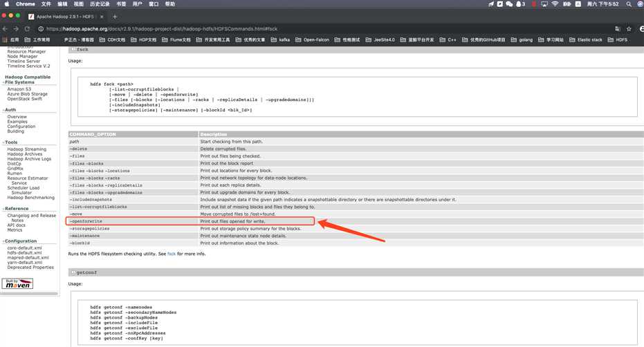This screenshot has height=347, width=644.
Task: Open the JeeSite4.0 bookmark folder
Action: tap(380, 40)
